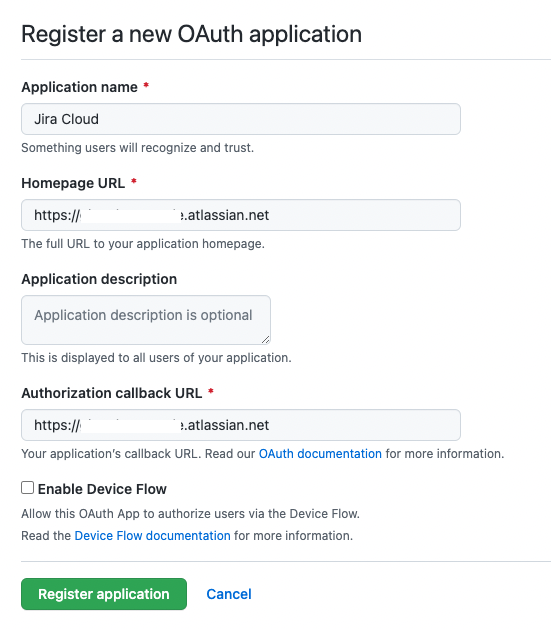Click the 'displayed to all users' helper text
The width and height of the screenshot is (551, 629).
coord(156,357)
